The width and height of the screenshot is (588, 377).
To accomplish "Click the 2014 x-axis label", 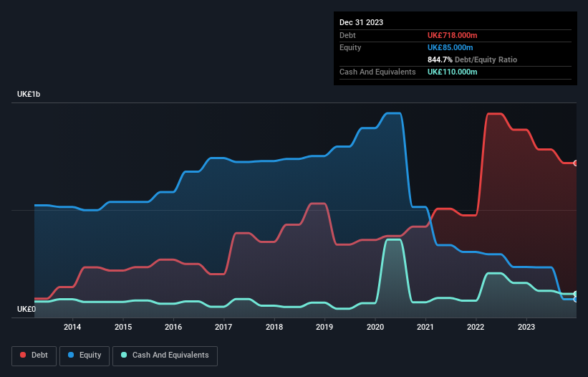I will coord(72,327).
